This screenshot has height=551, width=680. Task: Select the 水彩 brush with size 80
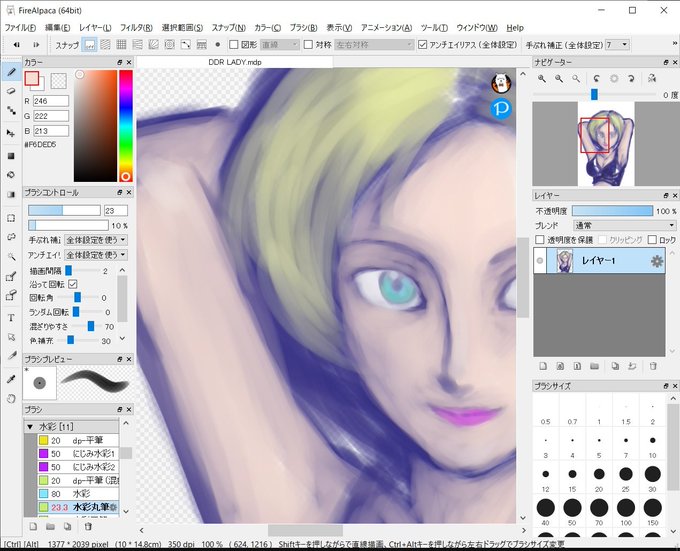click(78, 494)
